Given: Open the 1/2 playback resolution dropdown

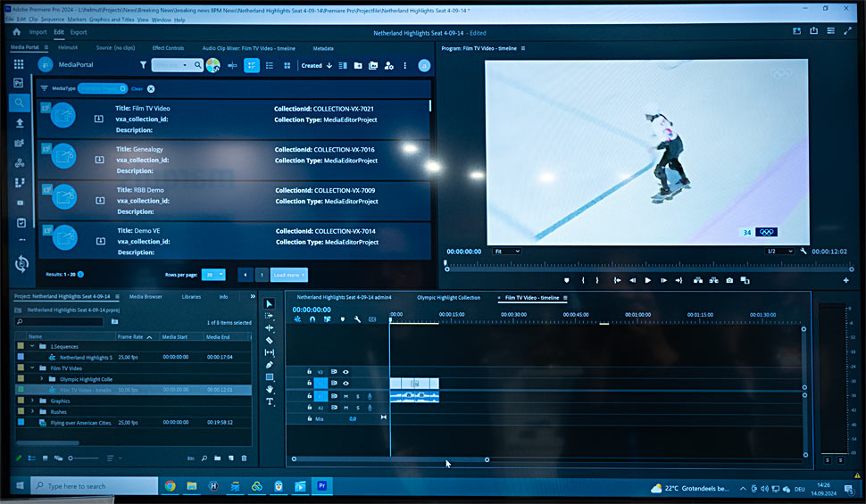Looking at the screenshot, I should [779, 252].
